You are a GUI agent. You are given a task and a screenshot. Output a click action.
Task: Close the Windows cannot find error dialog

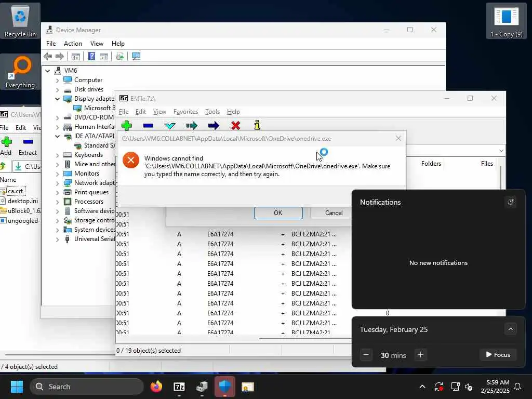coord(398,138)
